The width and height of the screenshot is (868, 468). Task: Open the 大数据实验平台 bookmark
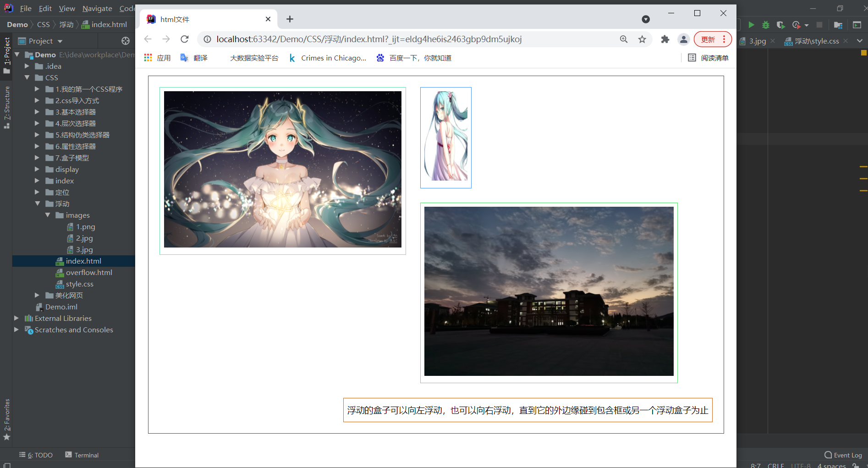254,58
